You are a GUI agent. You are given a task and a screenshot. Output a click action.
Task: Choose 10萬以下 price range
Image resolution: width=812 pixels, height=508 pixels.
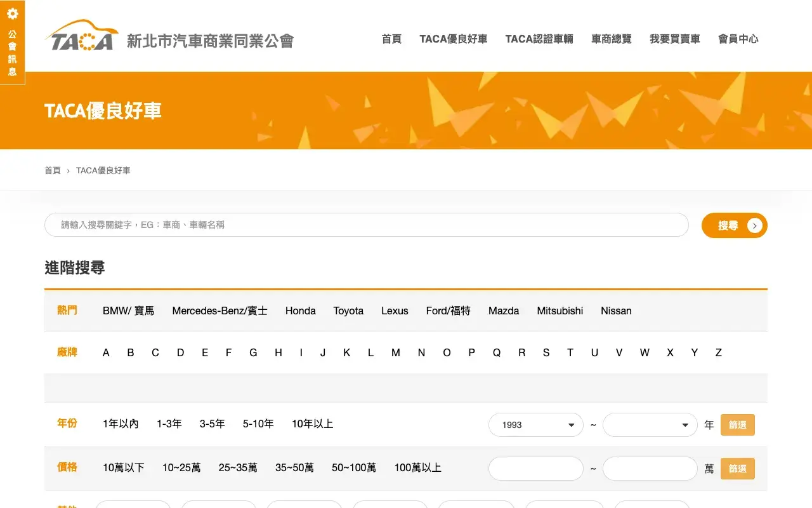tap(124, 467)
